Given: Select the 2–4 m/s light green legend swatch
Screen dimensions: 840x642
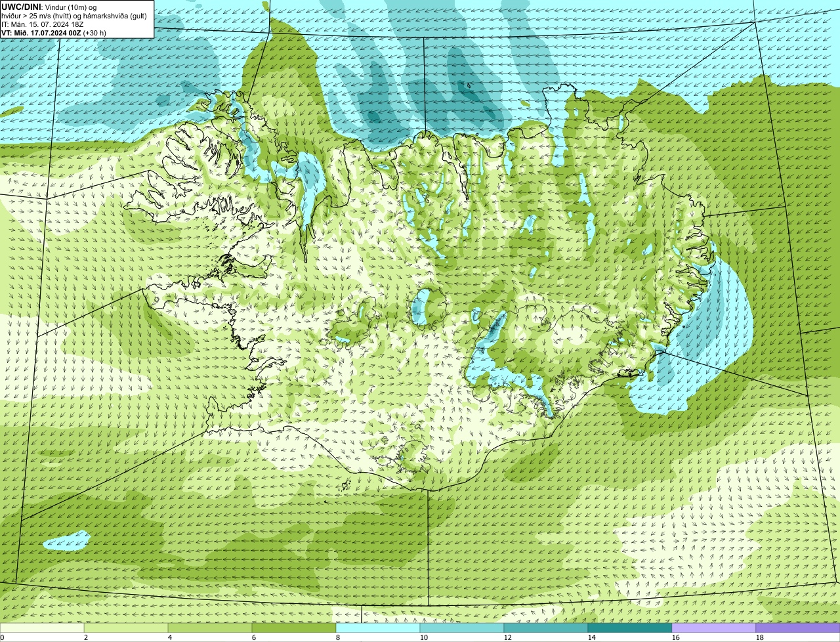Looking at the screenshot, I should [x=126, y=628].
